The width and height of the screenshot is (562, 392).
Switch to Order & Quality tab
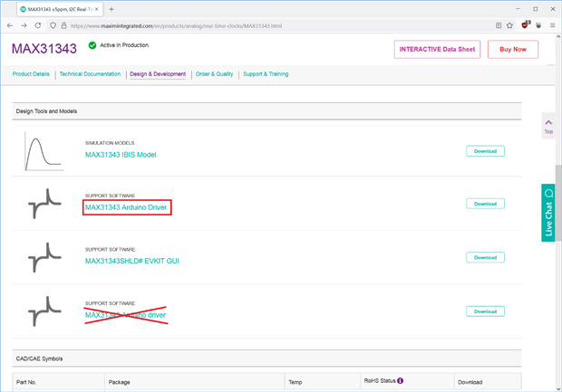214,74
